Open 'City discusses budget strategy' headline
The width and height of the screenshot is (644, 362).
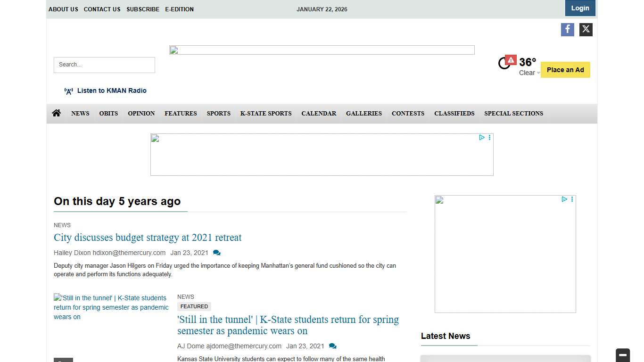148,238
